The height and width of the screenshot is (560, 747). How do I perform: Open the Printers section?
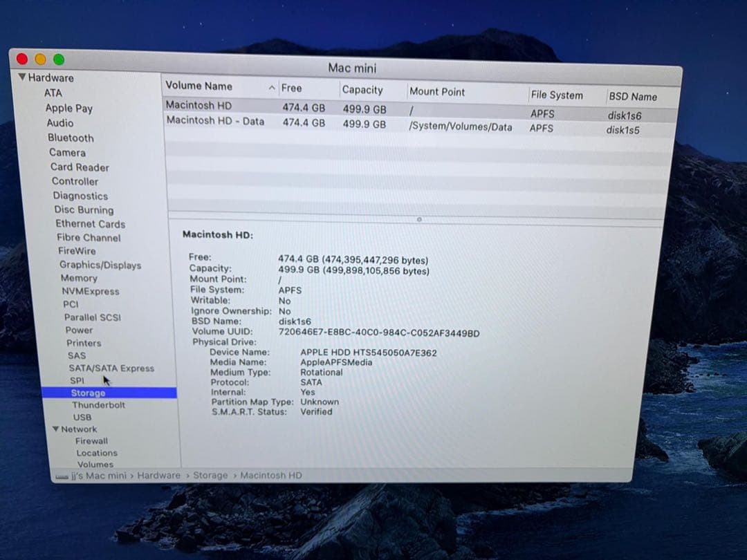click(x=83, y=343)
